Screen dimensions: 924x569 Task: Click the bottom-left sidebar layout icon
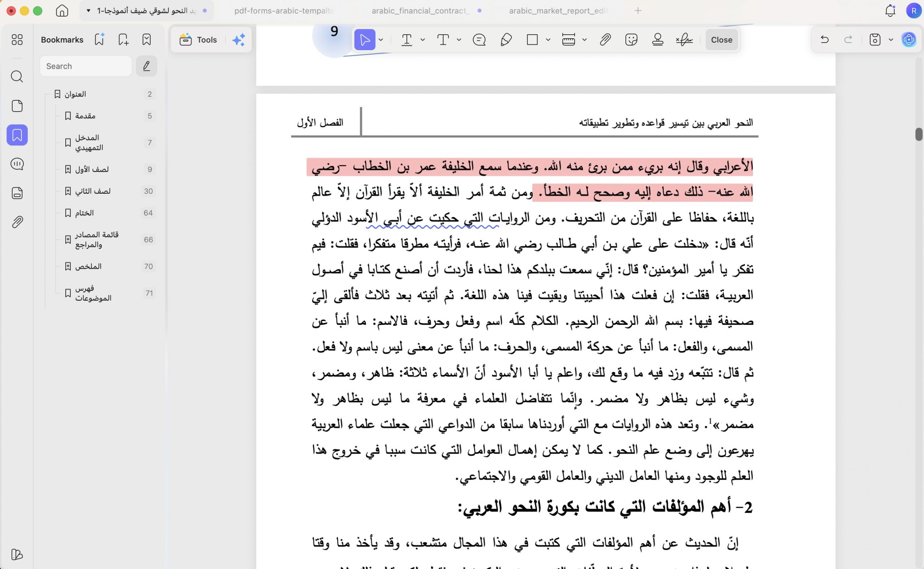[17, 554]
